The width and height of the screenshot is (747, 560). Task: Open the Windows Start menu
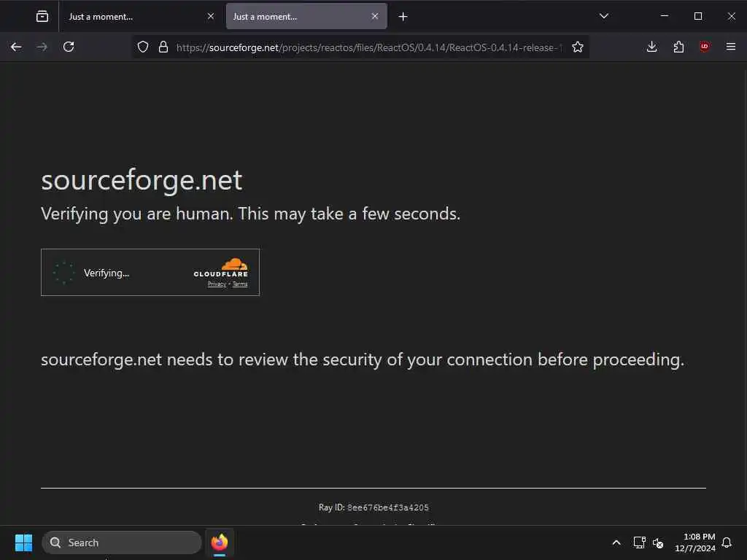point(23,542)
